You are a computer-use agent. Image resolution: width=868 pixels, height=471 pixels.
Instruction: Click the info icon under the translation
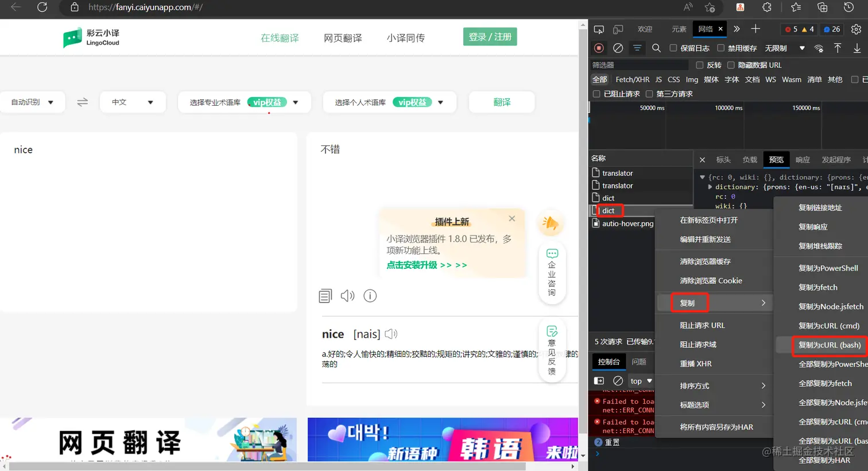[370, 296]
